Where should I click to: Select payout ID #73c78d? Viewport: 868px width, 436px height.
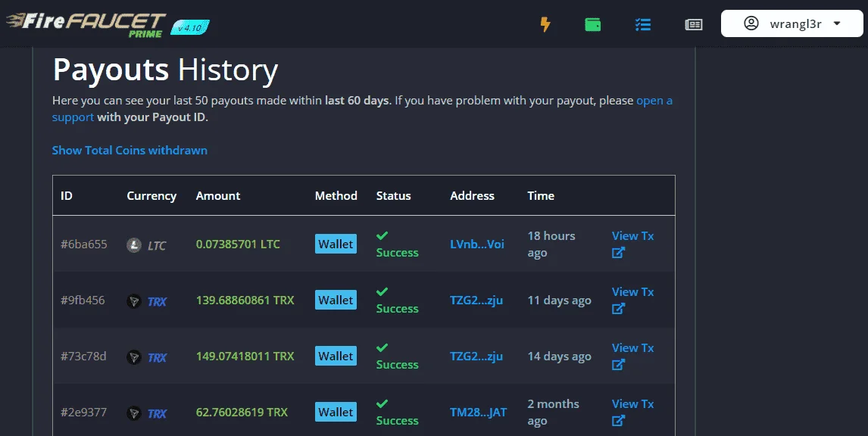[83, 356]
